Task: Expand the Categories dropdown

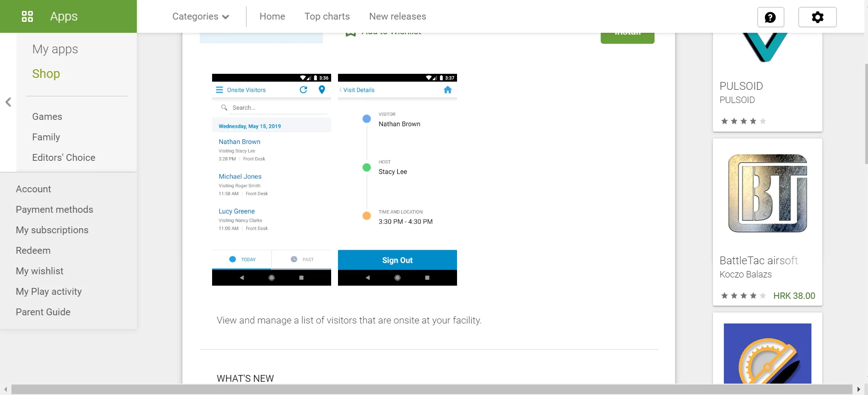Action: (201, 16)
